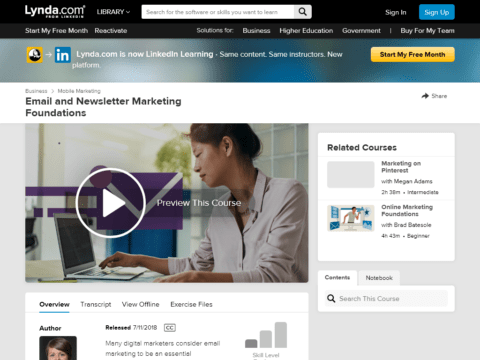Click the Lynda bird logo in banner
Image resolution: width=480 pixels, height=360 pixels.
click(x=35, y=55)
